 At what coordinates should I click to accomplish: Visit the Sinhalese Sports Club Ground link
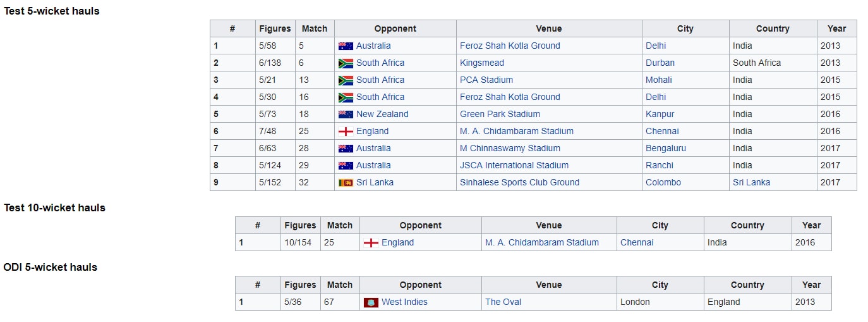519,182
